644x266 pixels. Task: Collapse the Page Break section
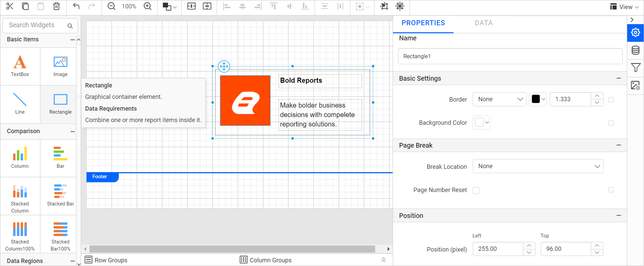tap(618, 145)
